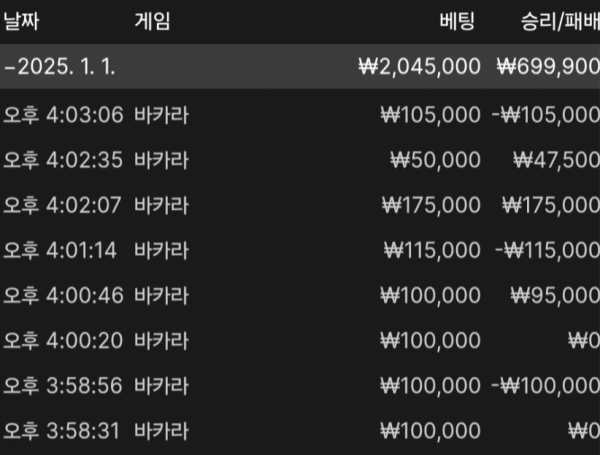Sort by the 날짜 column header
This screenshot has height=455, width=600.
(x=21, y=21)
